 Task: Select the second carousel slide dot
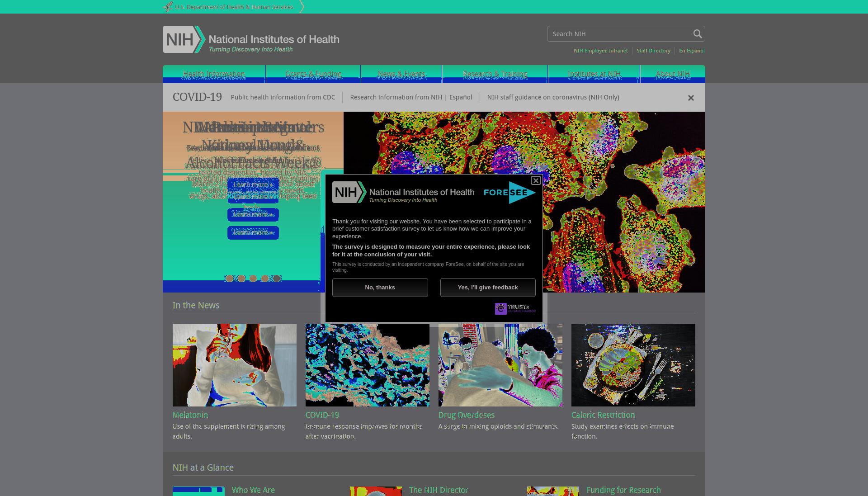point(241,279)
